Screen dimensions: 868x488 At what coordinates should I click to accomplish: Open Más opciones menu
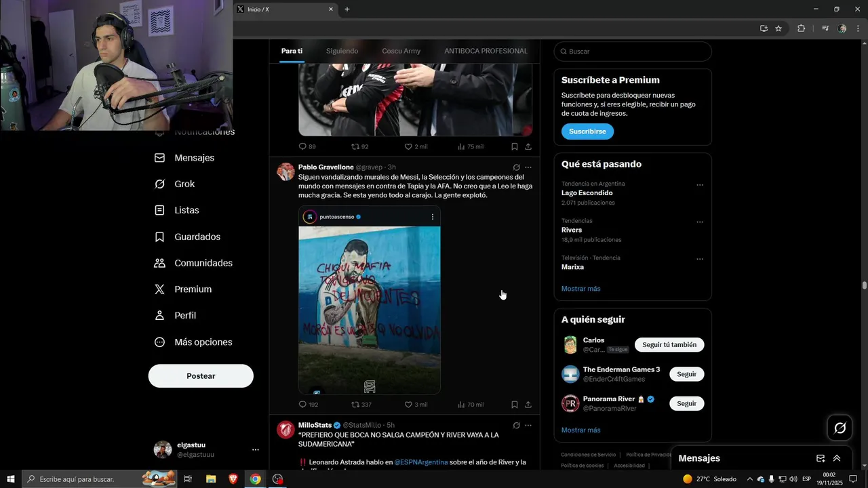[x=193, y=342]
